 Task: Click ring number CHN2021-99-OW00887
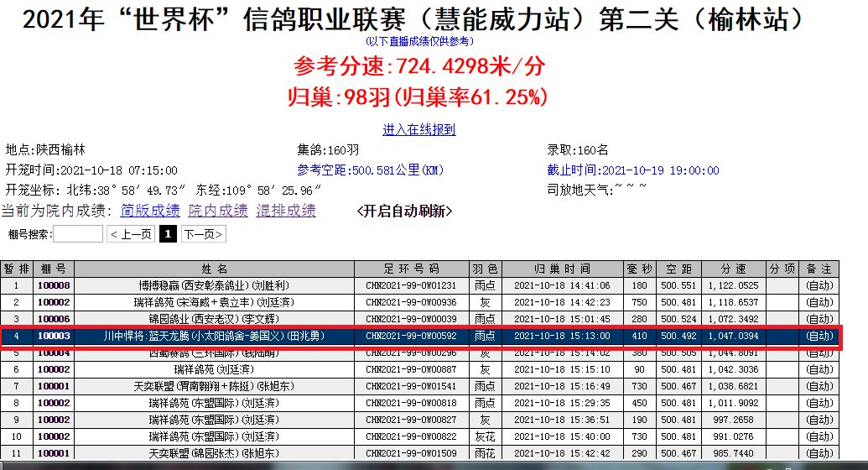[411, 369]
